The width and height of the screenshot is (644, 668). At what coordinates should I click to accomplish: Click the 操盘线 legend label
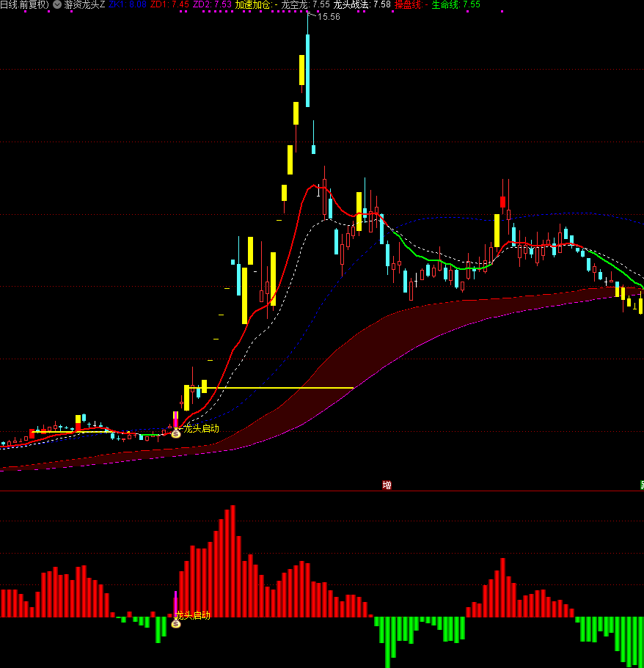coord(409,4)
